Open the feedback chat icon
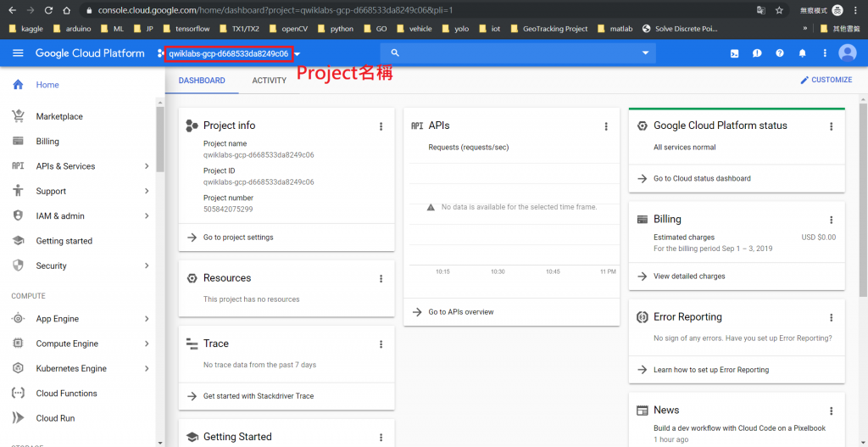The height and width of the screenshot is (447, 868). [x=757, y=53]
